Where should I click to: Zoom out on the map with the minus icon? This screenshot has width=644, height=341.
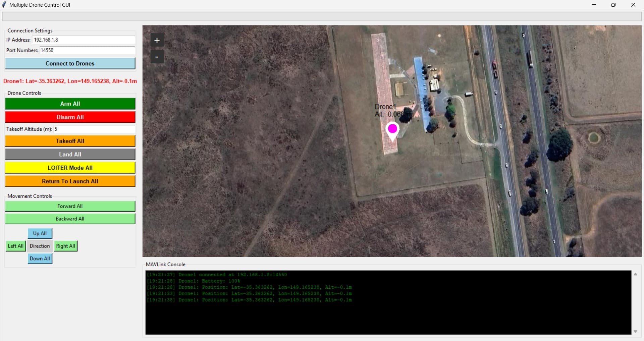click(x=157, y=57)
